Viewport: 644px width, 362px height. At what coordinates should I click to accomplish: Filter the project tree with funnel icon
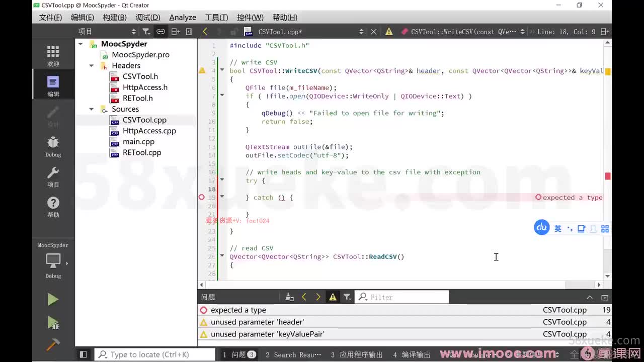146,31
